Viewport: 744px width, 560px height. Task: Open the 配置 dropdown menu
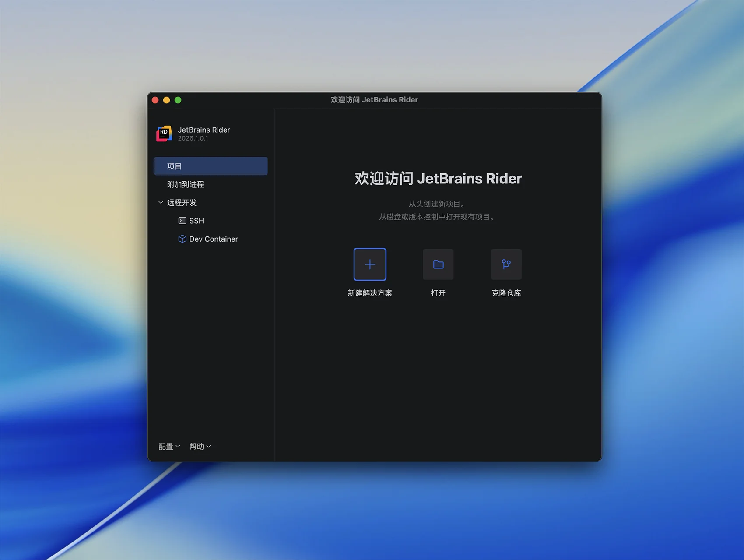169,447
